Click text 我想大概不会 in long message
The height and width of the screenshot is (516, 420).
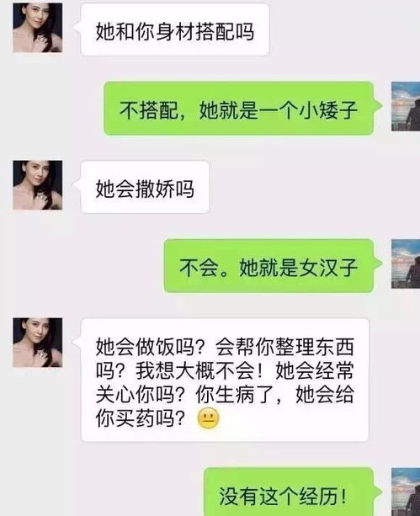(195, 371)
